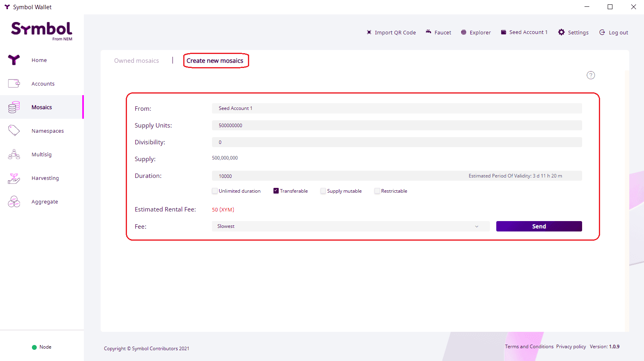Screen dimensions: 644x361
Task: Open Namespaces in the sidebar
Action: 48,131
